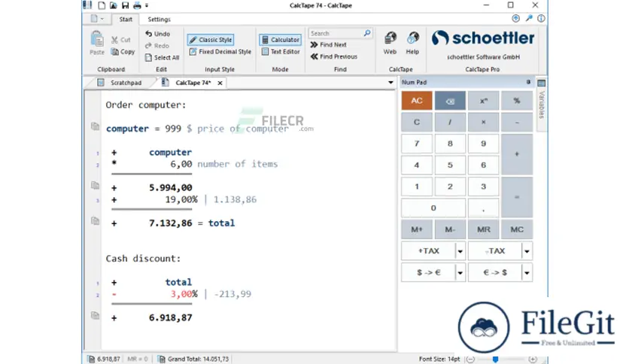The width and height of the screenshot is (629, 364).
Task: Click the New document icon in title bar
Action: 102,5
